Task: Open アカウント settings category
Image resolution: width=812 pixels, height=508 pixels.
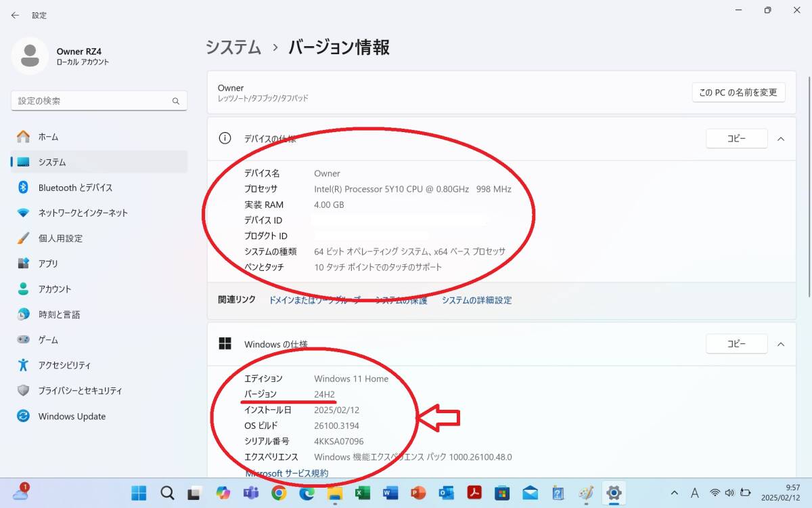Action: point(99,289)
